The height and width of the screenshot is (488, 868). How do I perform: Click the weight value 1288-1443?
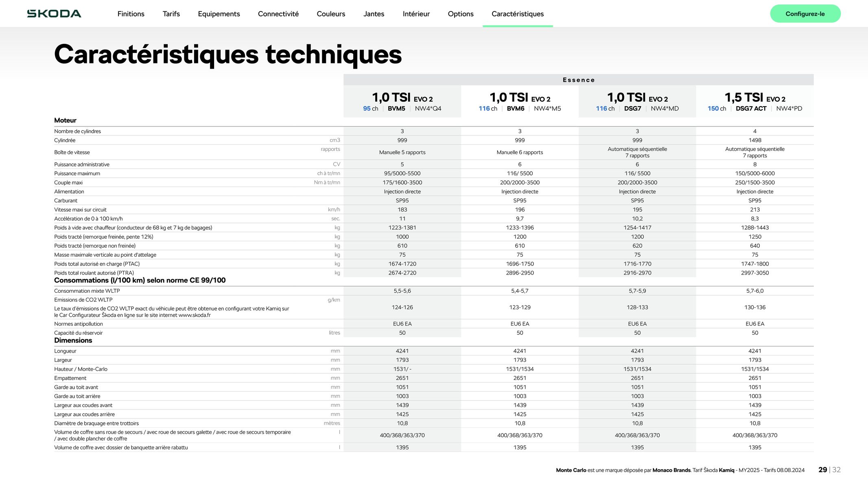755,228
